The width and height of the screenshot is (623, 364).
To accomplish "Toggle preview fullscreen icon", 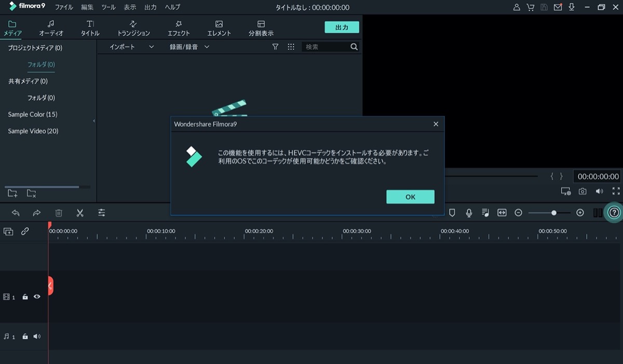I will click(616, 191).
